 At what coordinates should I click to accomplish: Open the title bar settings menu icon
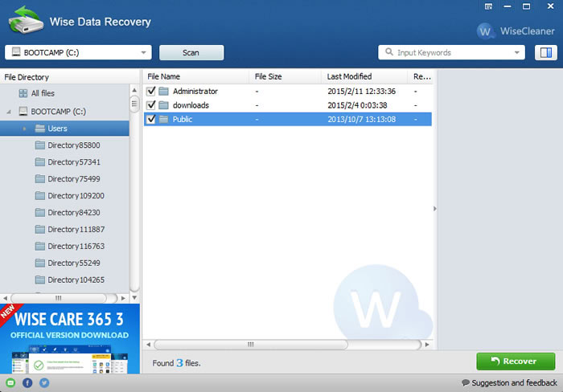click(x=488, y=6)
